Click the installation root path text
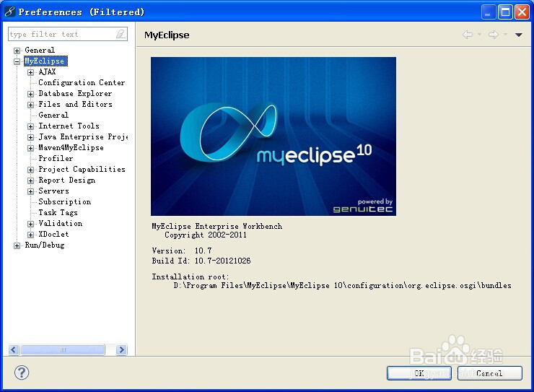This screenshot has width=534, height=392. coord(342,285)
